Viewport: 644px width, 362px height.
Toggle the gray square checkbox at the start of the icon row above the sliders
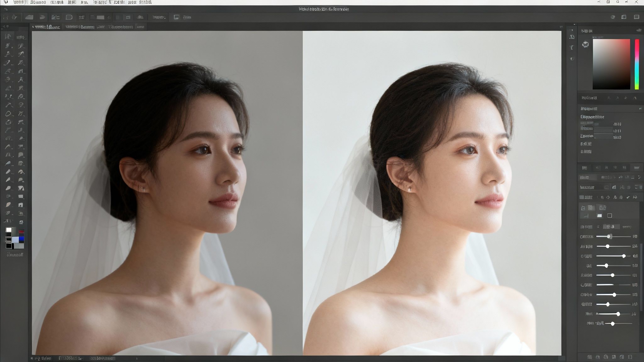click(x=581, y=197)
